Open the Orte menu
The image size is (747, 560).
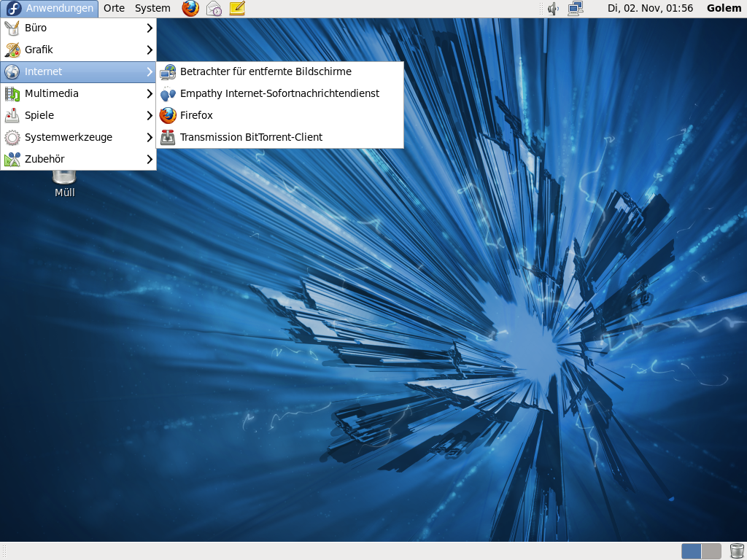pyautogui.click(x=114, y=9)
